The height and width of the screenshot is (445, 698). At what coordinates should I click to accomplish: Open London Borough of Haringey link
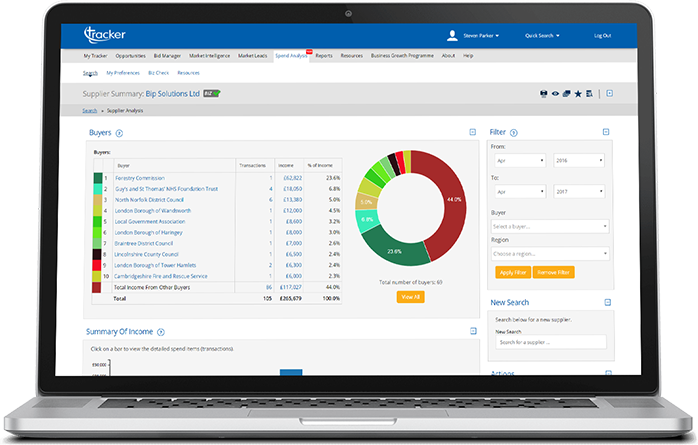coord(148,232)
